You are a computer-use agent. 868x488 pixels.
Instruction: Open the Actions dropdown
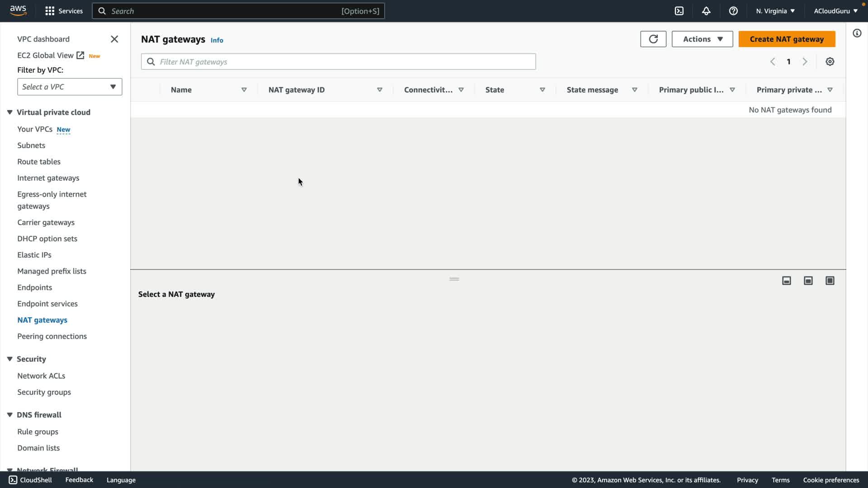point(702,39)
